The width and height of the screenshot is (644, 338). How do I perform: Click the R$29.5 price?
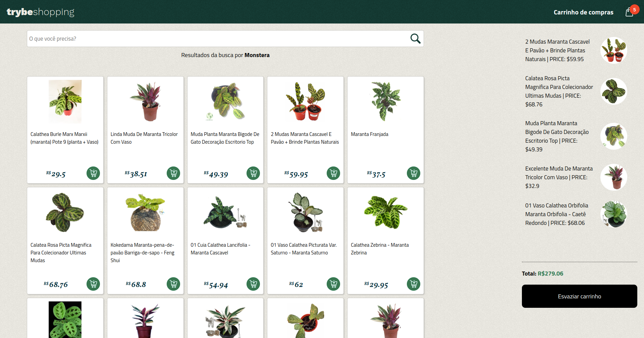coord(56,174)
